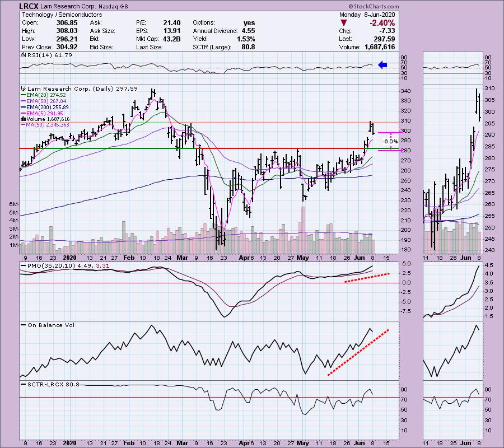Click the magenta line swatch of EMA(5)
This screenshot has width=504, height=448.
point(23,114)
